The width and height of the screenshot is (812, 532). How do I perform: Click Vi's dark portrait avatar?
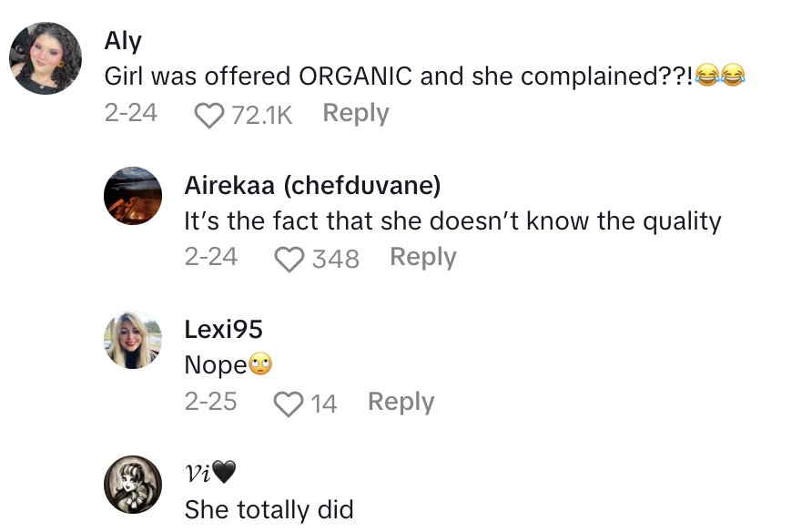pyautogui.click(x=133, y=484)
